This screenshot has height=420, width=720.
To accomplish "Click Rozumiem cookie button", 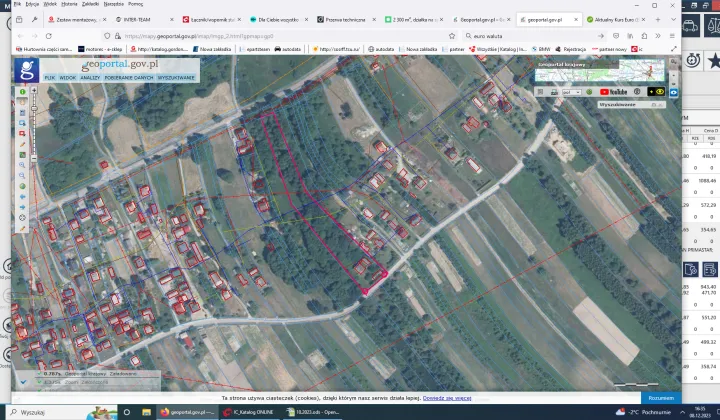I will coord(661,398).
